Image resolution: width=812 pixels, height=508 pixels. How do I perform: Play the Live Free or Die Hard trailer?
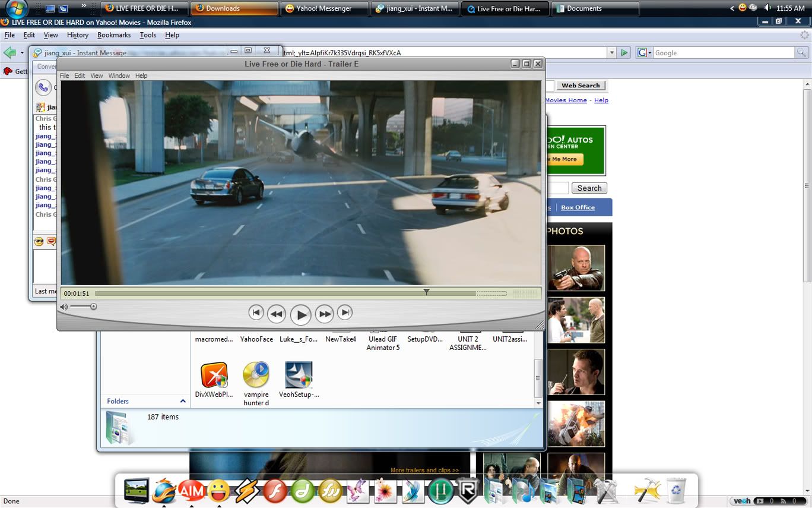point(300,314)
